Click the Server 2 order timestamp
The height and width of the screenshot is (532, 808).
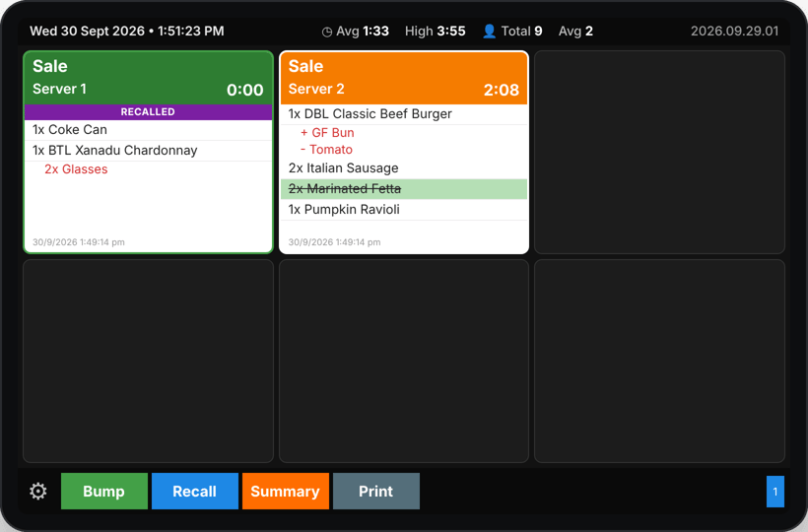point(334,242)
